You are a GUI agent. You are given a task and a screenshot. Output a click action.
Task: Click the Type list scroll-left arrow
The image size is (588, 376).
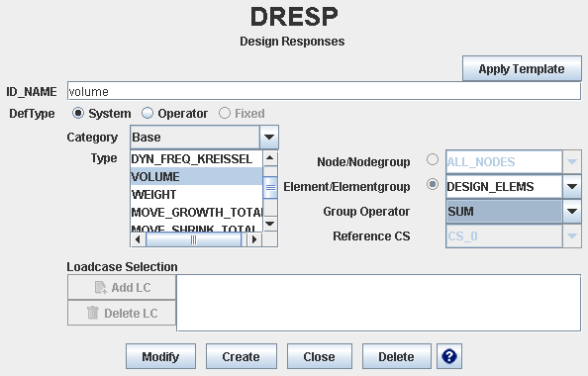click(x=138, y=239)
